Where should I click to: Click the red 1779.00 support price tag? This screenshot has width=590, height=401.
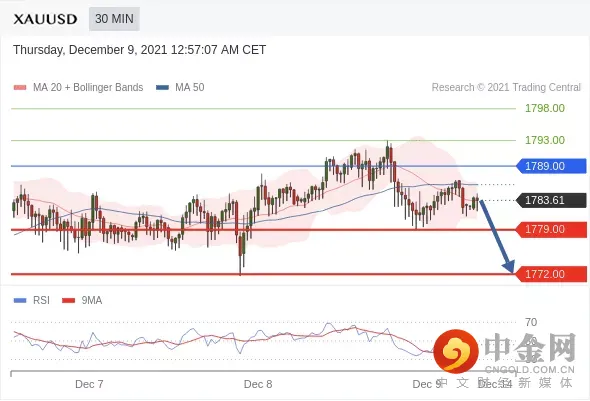coord(551,229)
